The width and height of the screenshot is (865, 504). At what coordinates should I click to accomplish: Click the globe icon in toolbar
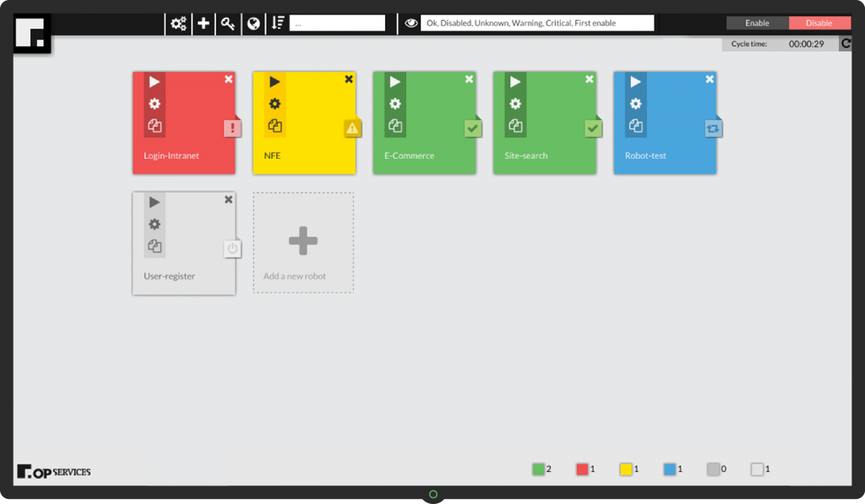tap(253, 23)
